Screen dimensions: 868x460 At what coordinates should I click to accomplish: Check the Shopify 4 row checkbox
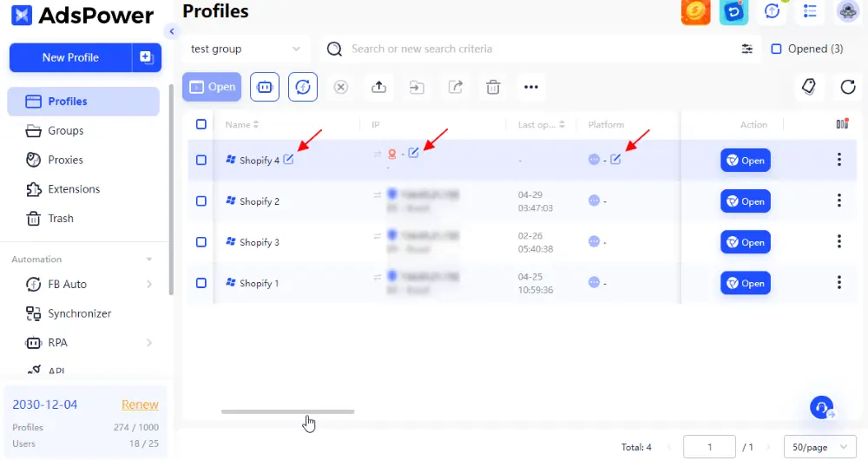click(x=201, y=160)
